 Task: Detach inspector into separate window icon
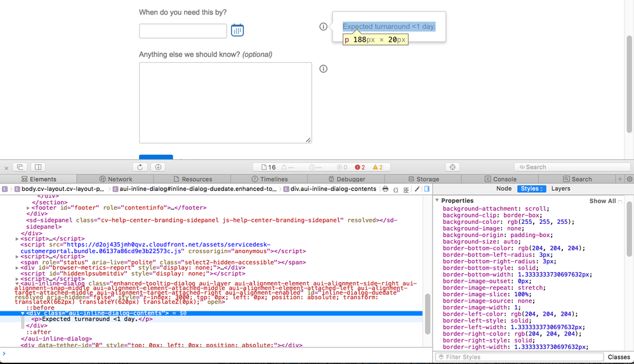click(20, 167)
